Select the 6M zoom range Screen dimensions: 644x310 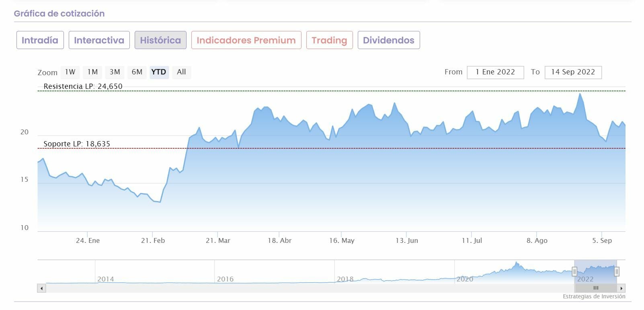tap(137, 72)
